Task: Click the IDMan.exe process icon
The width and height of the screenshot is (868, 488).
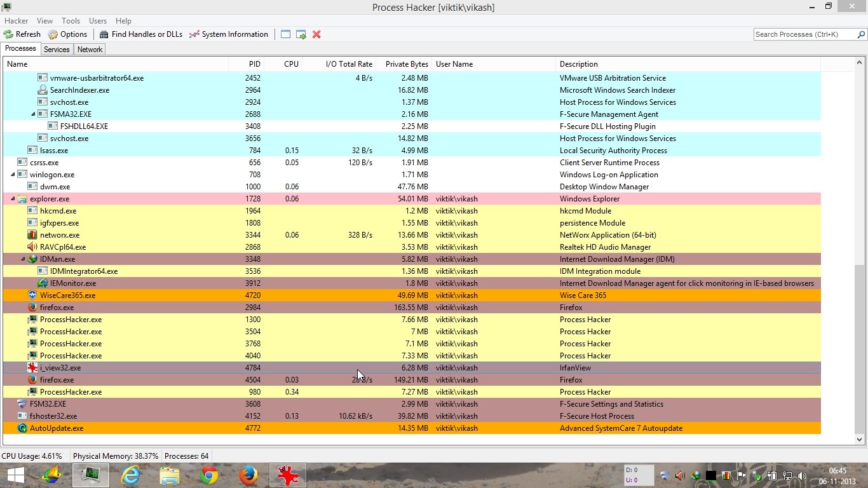Action: 32,259
